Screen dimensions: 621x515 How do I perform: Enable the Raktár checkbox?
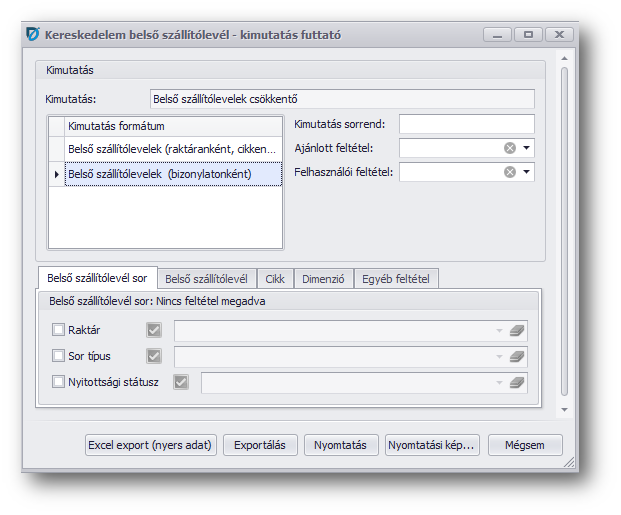(58, 330)
